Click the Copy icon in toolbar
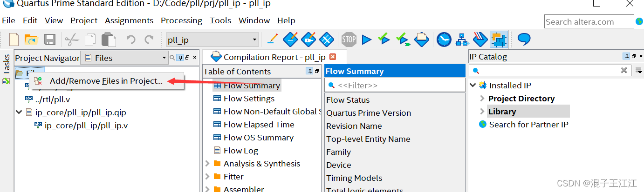This screenshot has width=644, height=192. point(90,40)
